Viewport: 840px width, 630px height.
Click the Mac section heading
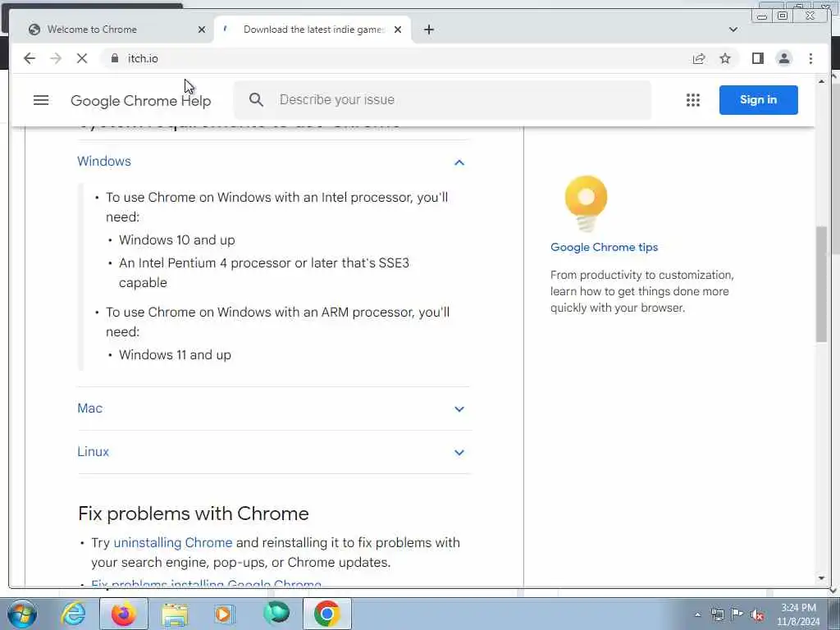pyautogui.click(x=90, y=409)
